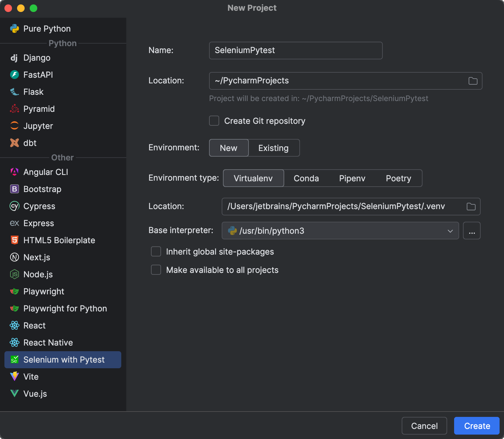Viewport: 504px width, 439px height.
Task: Select the Conda environment type
Action: (306, 178)
